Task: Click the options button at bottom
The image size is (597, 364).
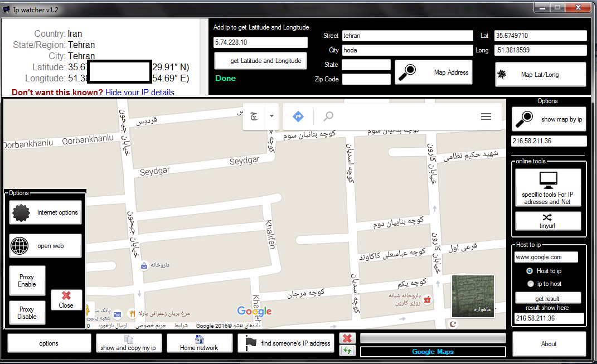Action: point(49,343)
